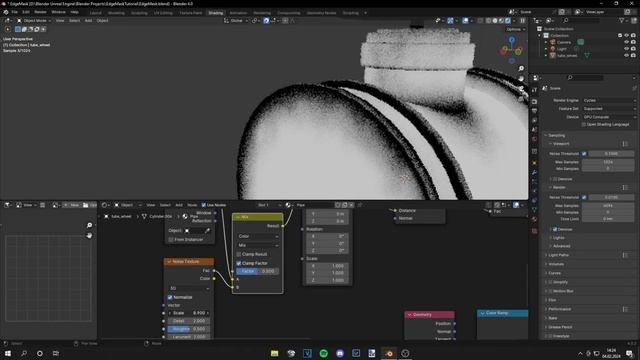This screenshot has height=360, width=640.
Task: Enable Open Shading Language checkbox
Action: pos(584,124)
